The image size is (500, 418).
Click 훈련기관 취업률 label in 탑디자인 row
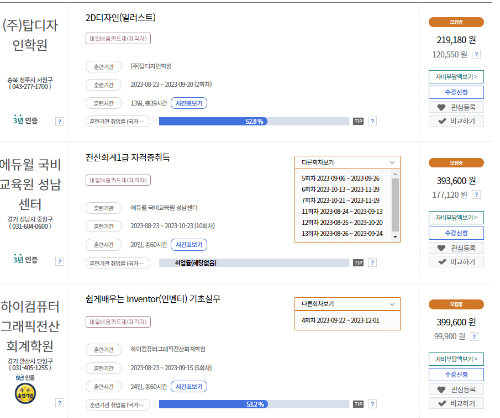tap(118, 121)
